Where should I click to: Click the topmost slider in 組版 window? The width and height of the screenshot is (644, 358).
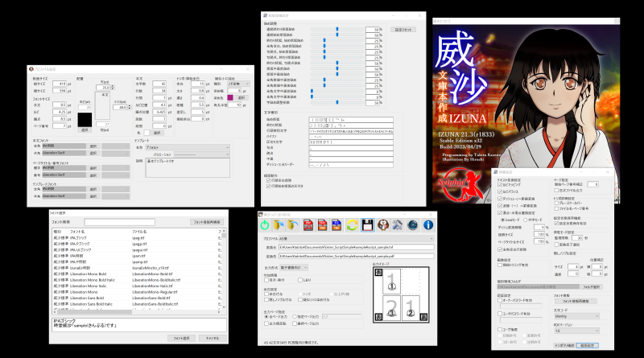click(x=336, y=30)
